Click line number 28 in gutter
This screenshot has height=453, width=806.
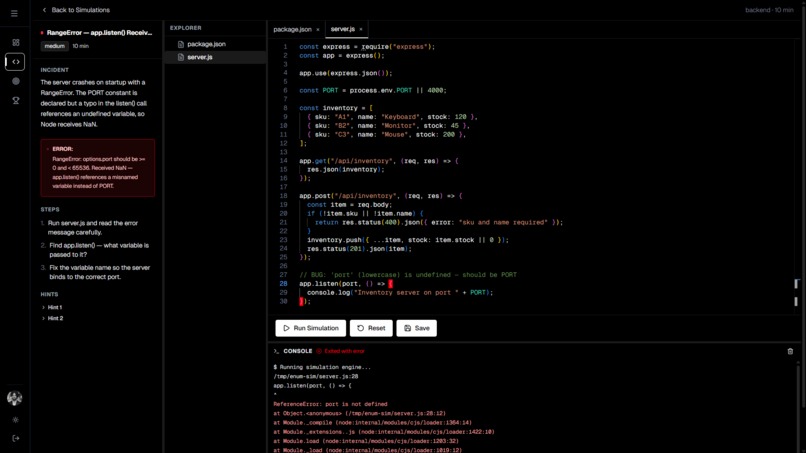[283, 284]
